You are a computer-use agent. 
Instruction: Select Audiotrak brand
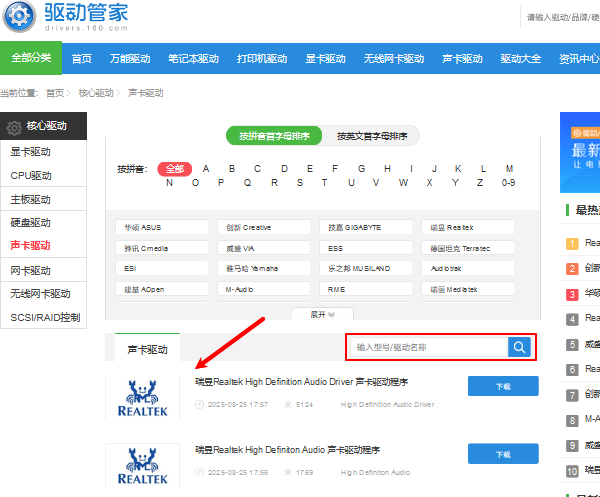pyautogui.click(x=468, y=268)
